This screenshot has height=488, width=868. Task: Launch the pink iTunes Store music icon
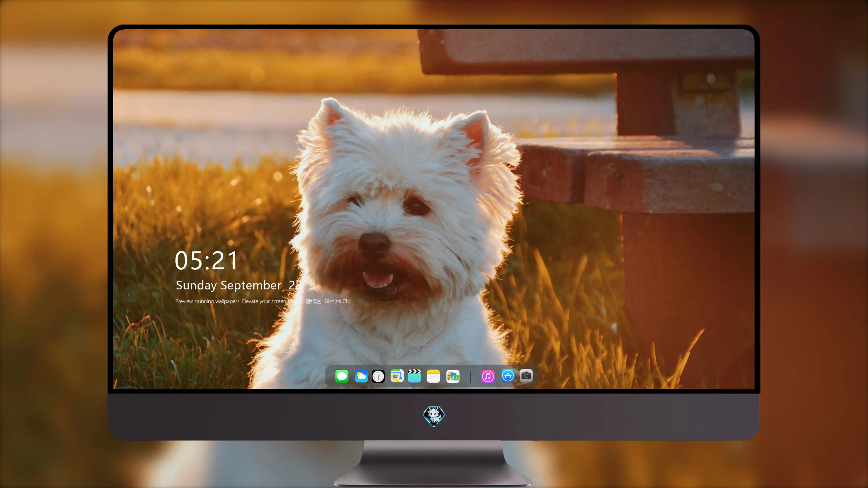[488, 376]
